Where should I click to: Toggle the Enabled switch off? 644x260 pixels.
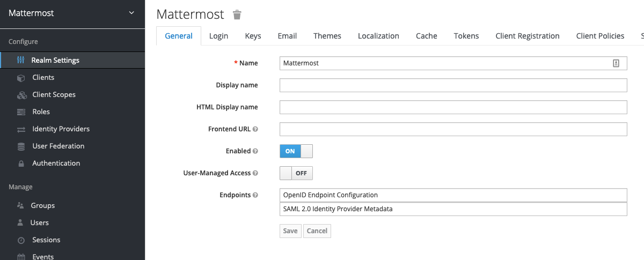pos(296,151)
